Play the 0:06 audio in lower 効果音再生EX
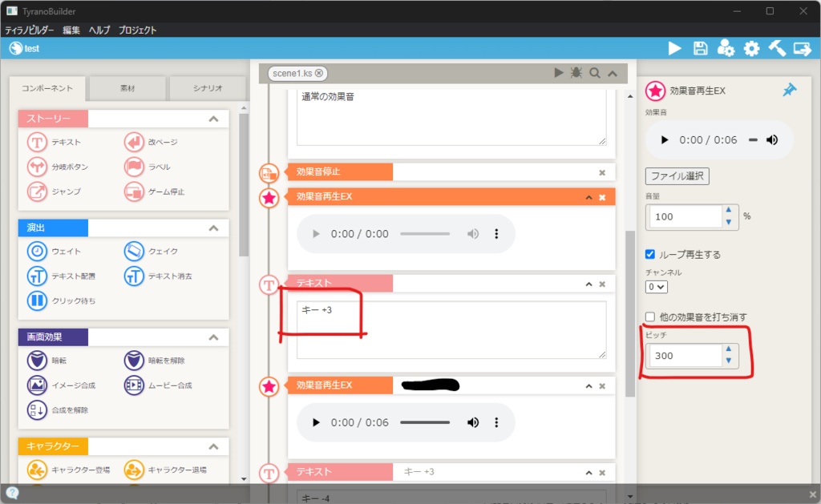The image size is (821, 504). click(316, 422)
